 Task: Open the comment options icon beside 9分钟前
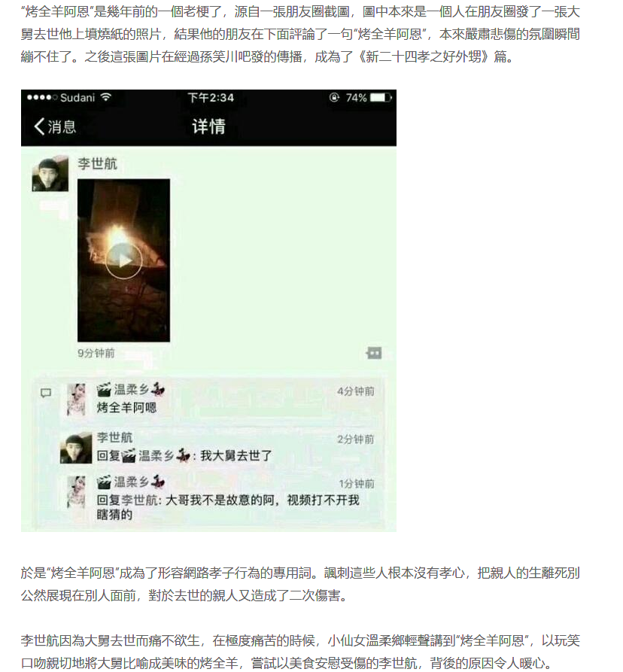click(374, 353)
